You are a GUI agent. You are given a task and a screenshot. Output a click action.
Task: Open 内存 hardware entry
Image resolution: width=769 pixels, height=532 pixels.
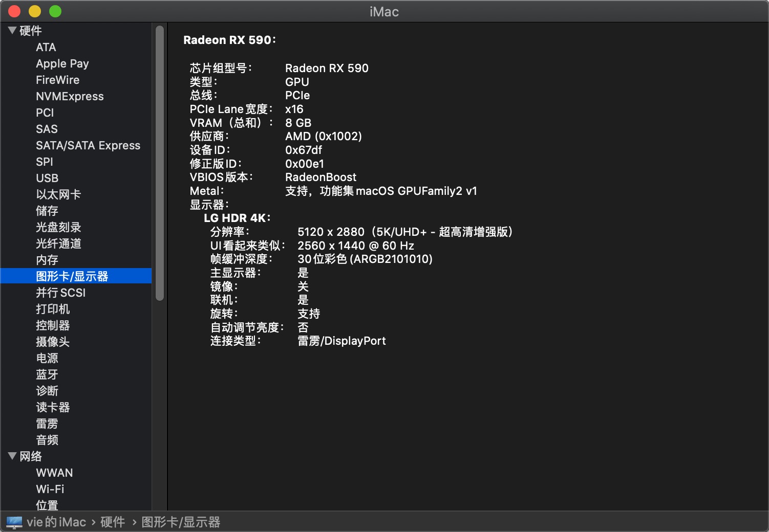click(47, 260)
